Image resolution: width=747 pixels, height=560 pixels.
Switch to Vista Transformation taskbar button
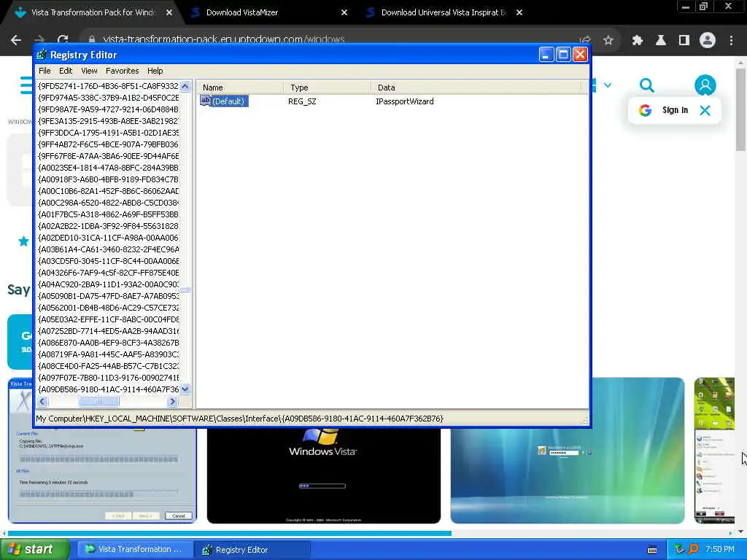(x=133, y=549)
